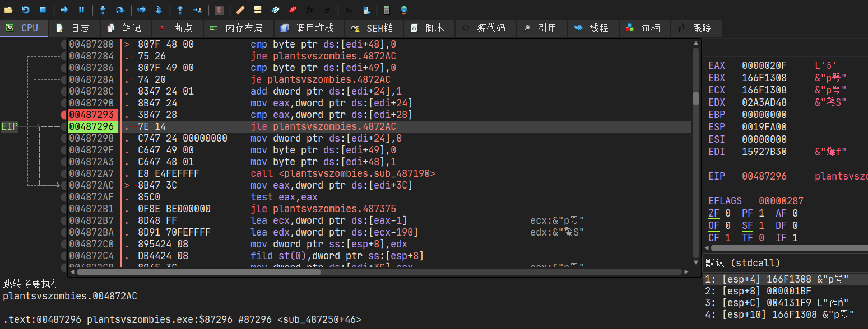The width and height of the screenshot is (868, 329).
Task: Select the instruction row at address 00487280
Action: click(x=379, y=44)
